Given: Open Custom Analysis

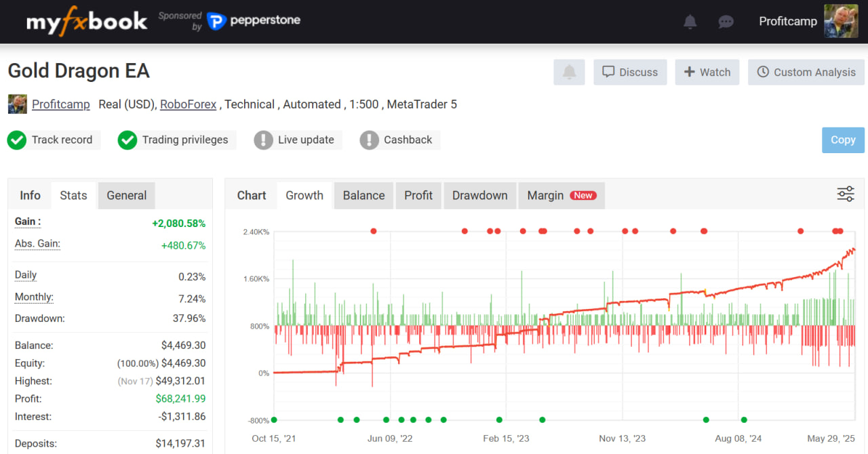Looking at the screenshot, I should 806,72.
